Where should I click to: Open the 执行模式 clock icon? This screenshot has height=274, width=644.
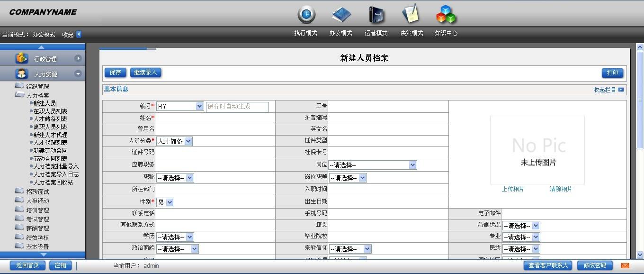306,14
